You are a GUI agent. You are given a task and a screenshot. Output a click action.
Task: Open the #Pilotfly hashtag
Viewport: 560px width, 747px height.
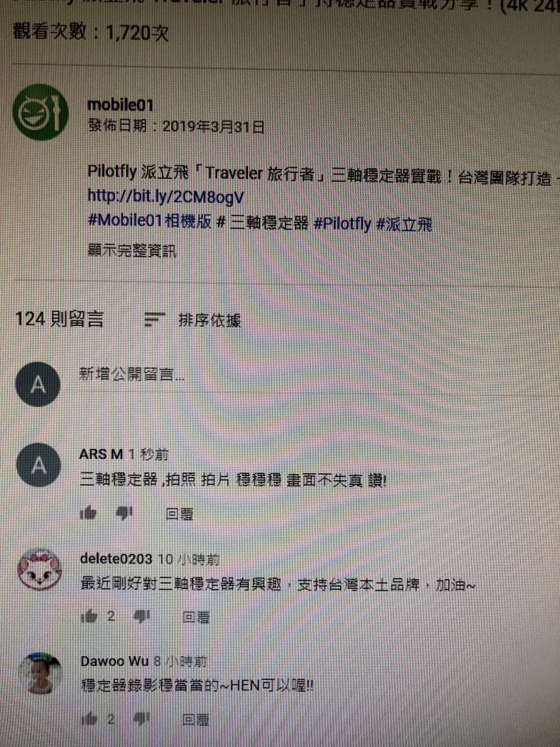tap(342, 223)
